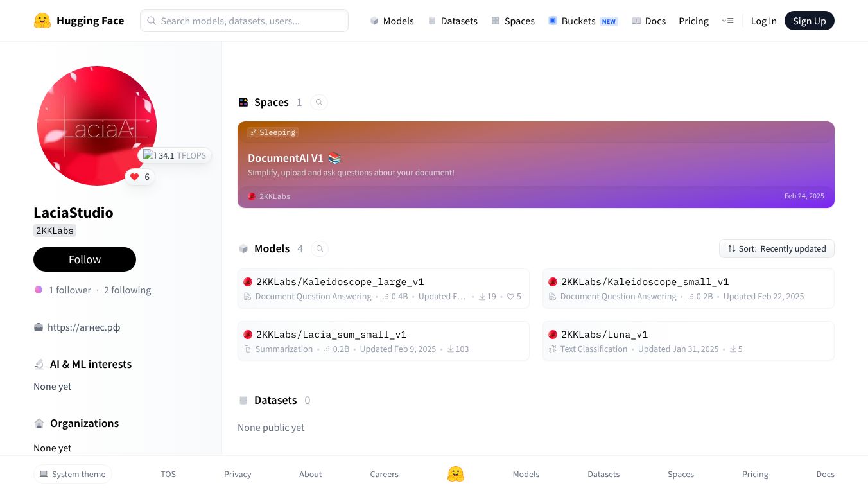Open the 2KKLabs/Luna_v1 model
The height and width of the screenshot is (488, 868).
[x=688, y=341]
